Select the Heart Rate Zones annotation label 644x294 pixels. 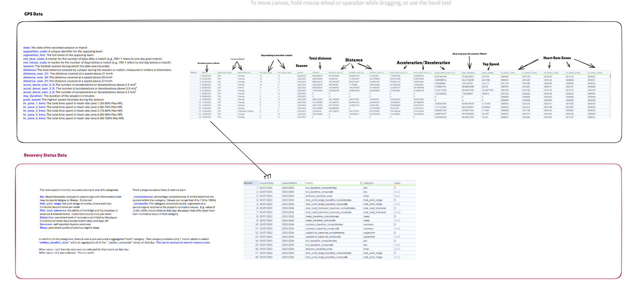click(557, 58)
